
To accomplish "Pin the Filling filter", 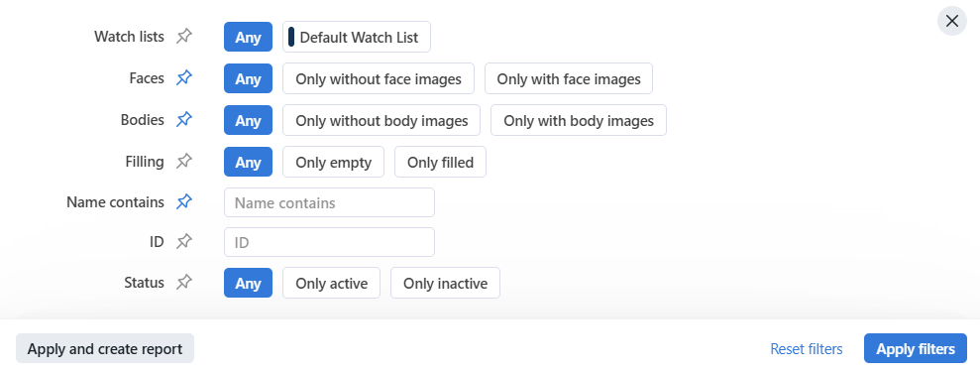I will tap(183, 162).
